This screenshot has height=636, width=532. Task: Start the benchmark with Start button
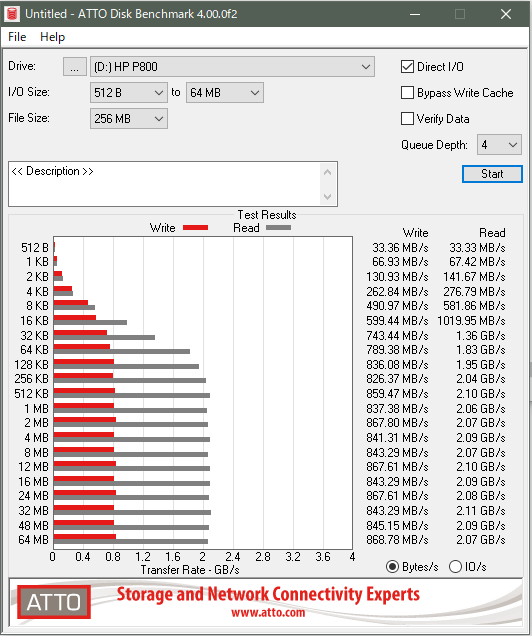point(492,174)
